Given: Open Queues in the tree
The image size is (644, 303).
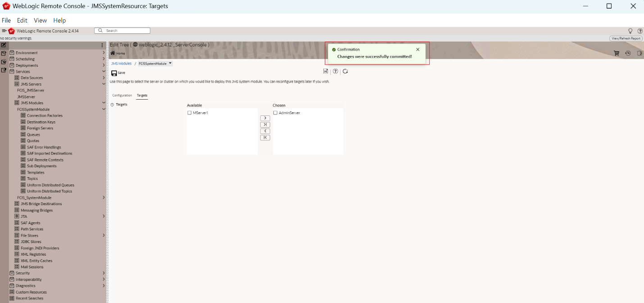Looking at the screenshot, I should [x=33, y=135].
